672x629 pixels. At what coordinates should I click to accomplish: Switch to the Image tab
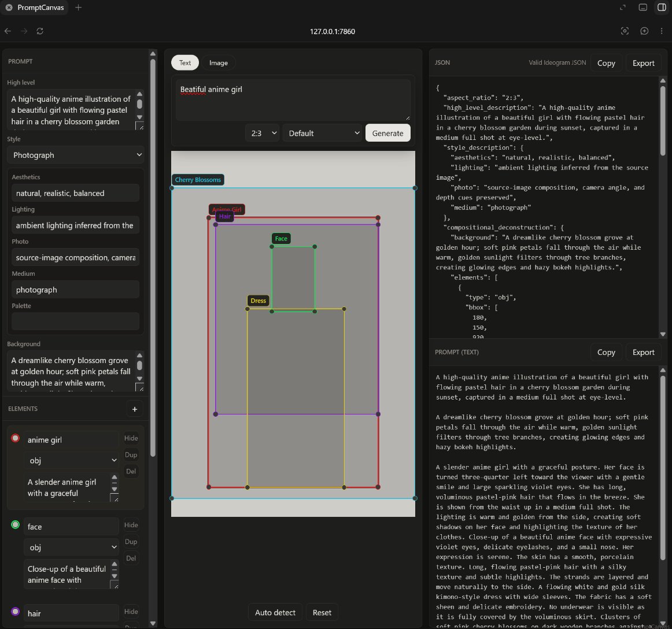(218, 62)
